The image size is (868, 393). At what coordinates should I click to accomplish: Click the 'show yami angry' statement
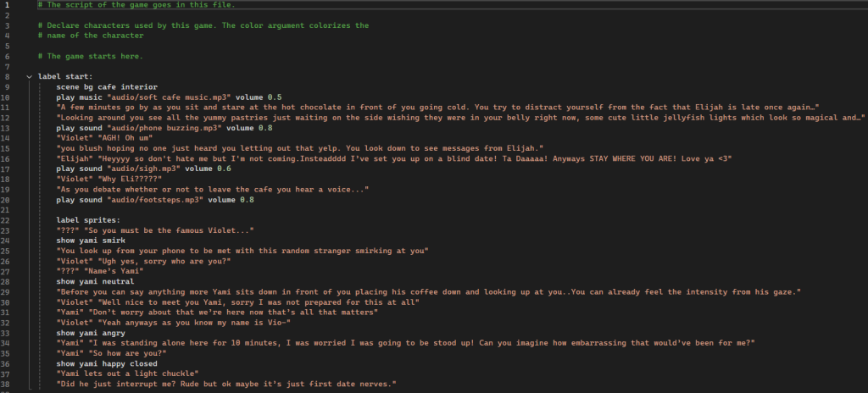pos(91,333)
